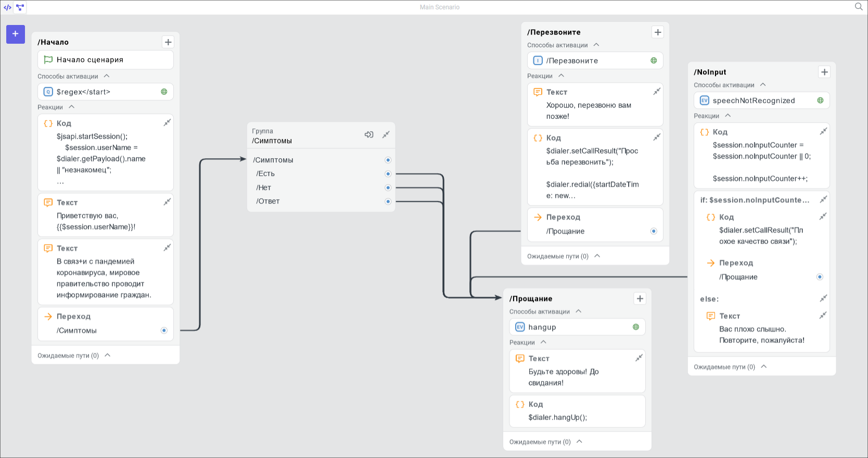Collapse Способы активации in /Прощание
Screen dimensions: 868x458
click(579, 311)
